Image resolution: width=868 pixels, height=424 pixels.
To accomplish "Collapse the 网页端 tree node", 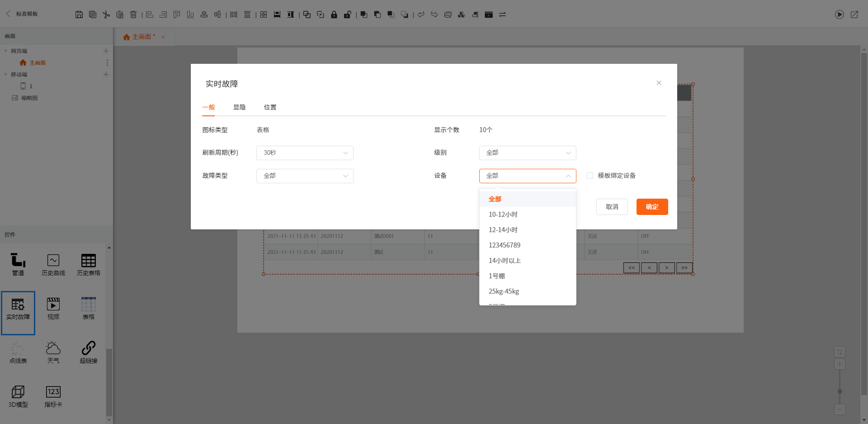I will [6, 51].
